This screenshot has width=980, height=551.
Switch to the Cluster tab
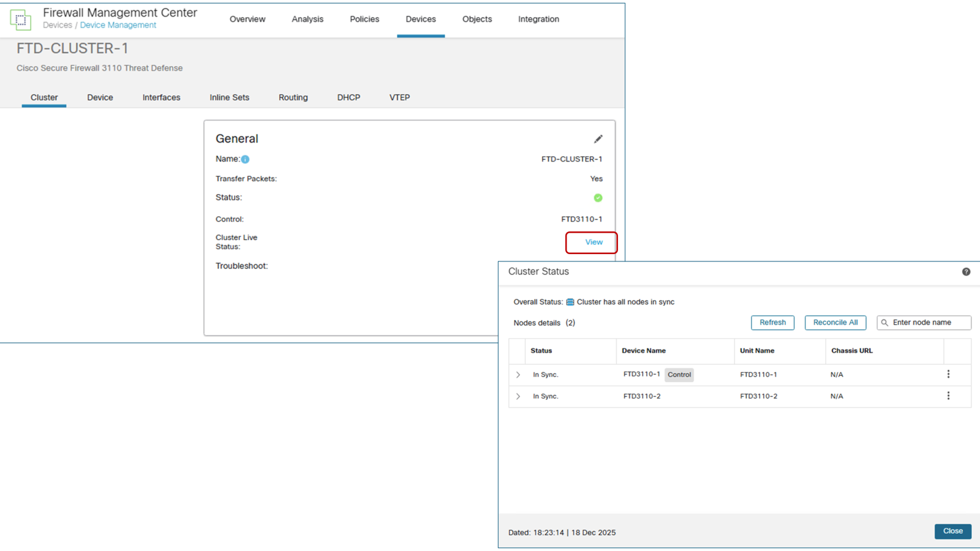click(x=44, y=97)
